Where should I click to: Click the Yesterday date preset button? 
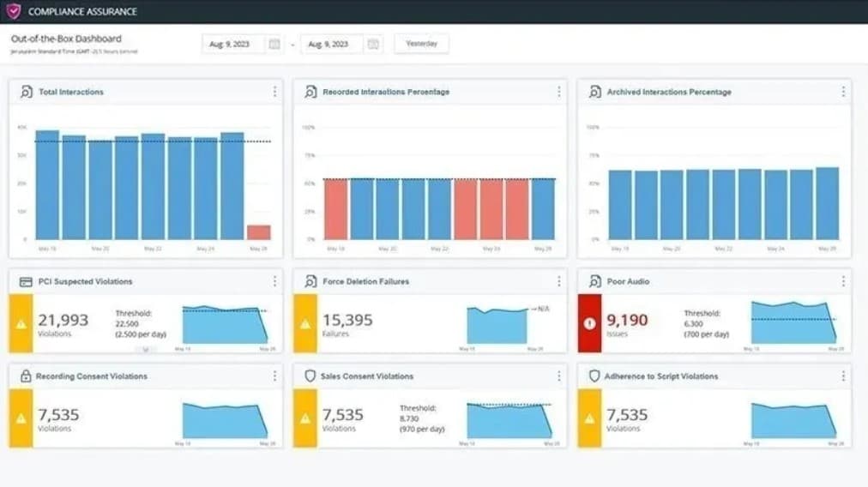[421, 44]
